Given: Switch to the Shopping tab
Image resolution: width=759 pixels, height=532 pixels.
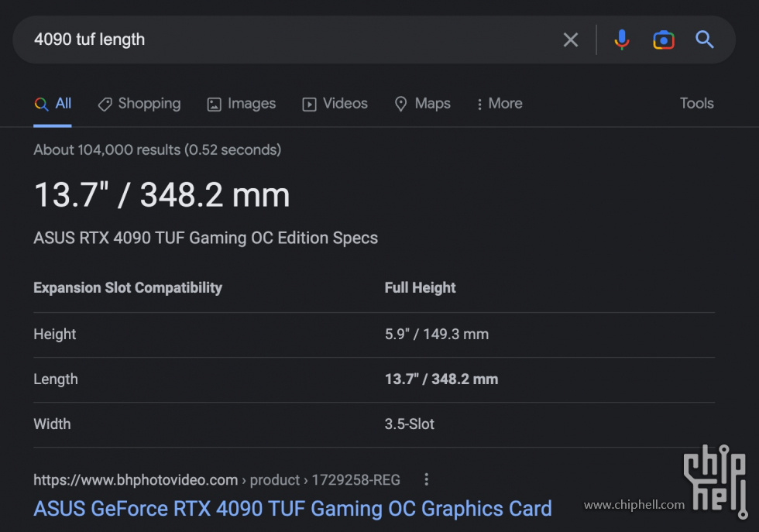Looking at the screenshot, I should (x=139, y=104).
